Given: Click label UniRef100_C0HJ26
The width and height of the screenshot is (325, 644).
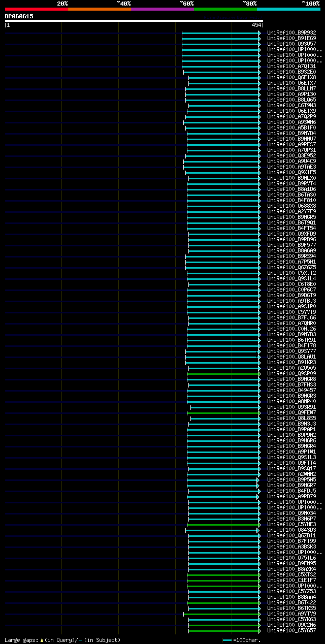Looking at the screenshot, I should tap(291, 329).
